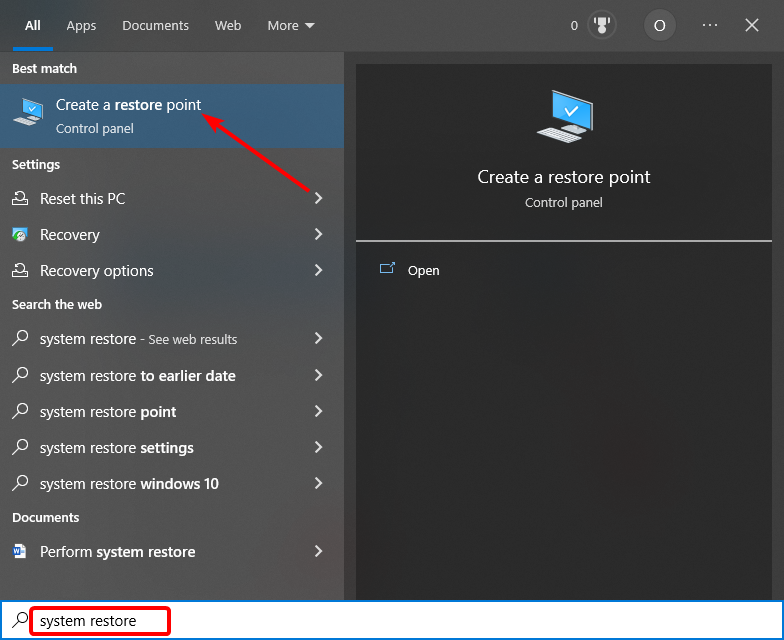The height and width of the screenshot is (640, 784).
Task: Open the More dropdown filter
Action: pyautogui.click(x=291, y=26)
